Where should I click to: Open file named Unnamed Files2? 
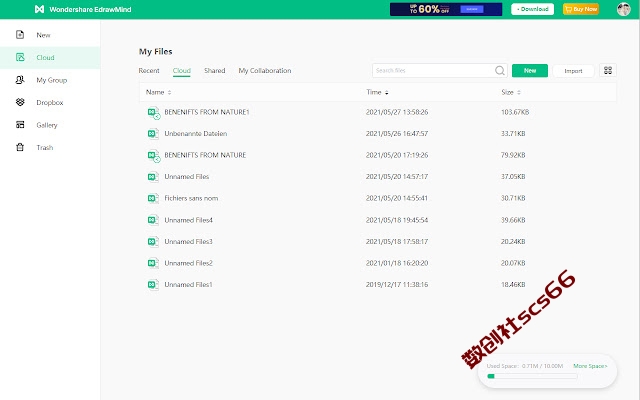coord(188,263)
